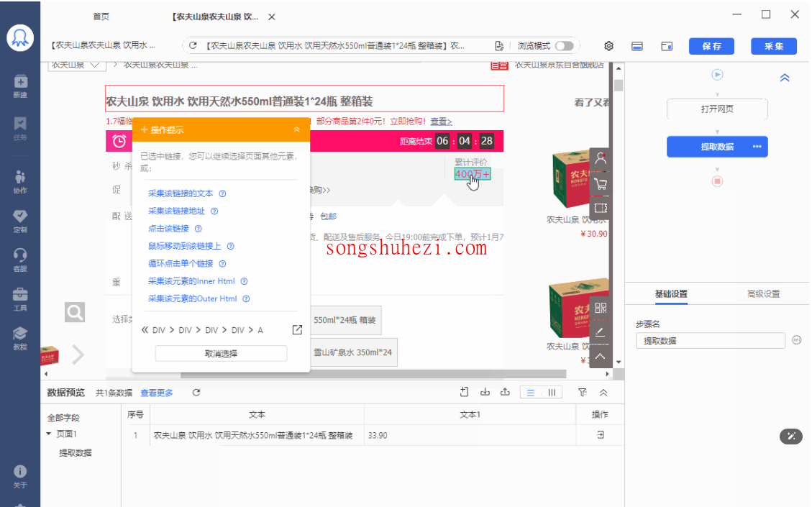Click the page's vertical scrollbar thumb
This screenshot has height=507, width=812.
[x=619, y=84]
